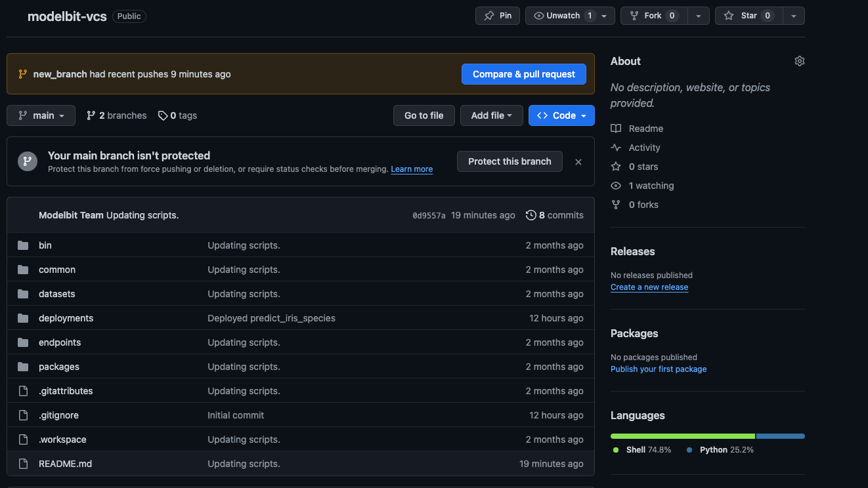
Task: Click the bin folder icon
Action: coord(24,245)
